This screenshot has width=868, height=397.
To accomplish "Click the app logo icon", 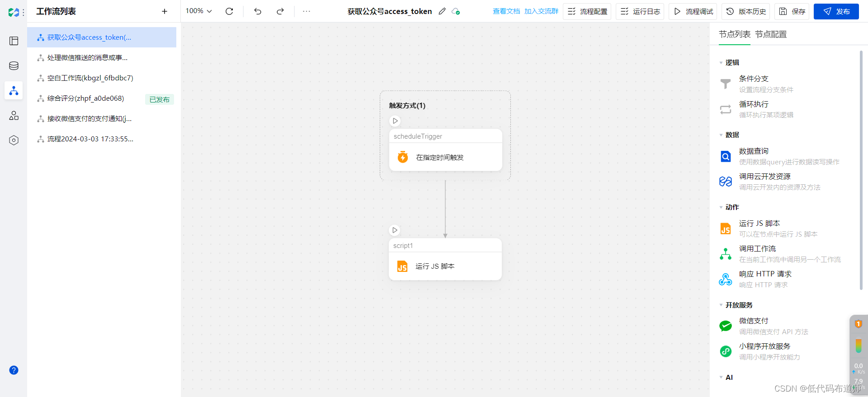I will tap(14, 12).
